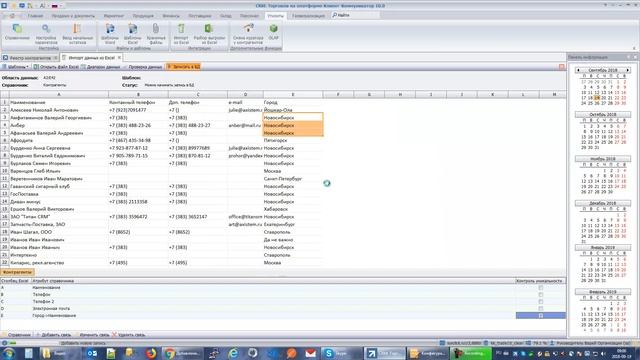Go to next month in calendar panel
The width and height of the screenshot is (640, 360).
628,70
